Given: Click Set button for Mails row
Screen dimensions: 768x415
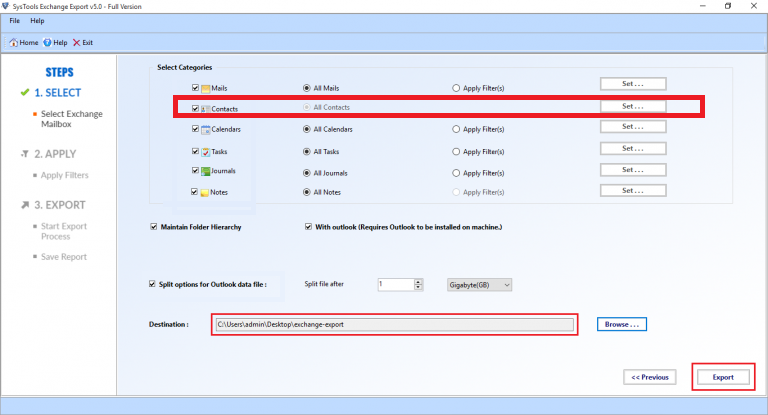Looking at the screenshot, I should [x=633, y=84].
